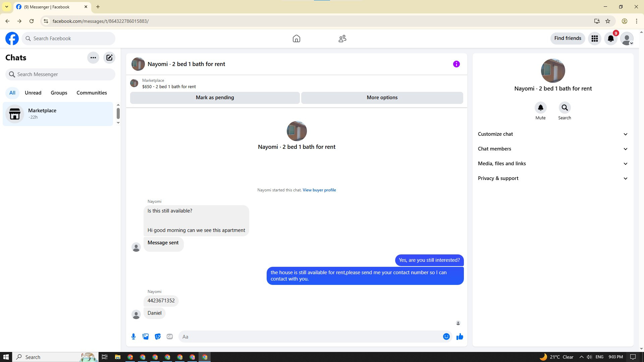Open the View buyer profile link
This screenshot has width=644, height=362.
coord(319,190)
